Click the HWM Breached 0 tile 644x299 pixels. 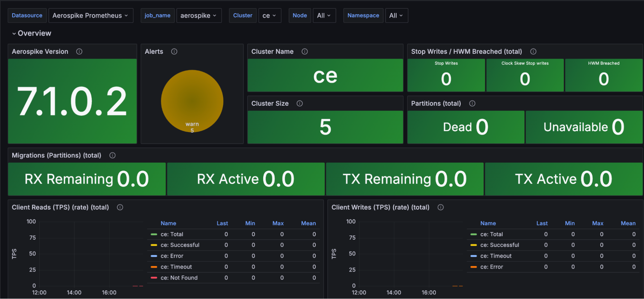coord(604,75)
